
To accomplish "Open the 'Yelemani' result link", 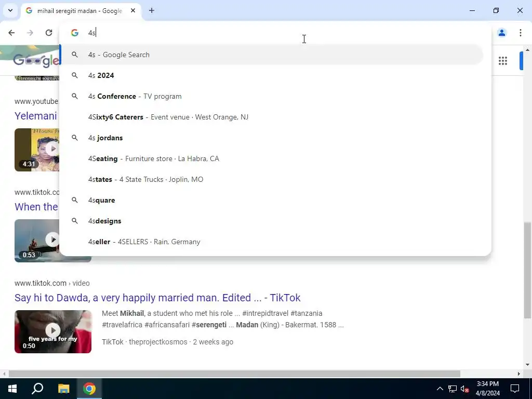I will tap(36, 116).
